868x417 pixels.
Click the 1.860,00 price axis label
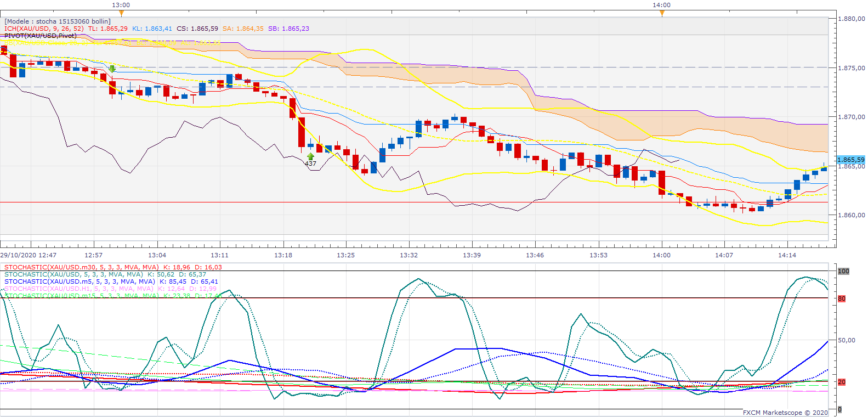852,215
